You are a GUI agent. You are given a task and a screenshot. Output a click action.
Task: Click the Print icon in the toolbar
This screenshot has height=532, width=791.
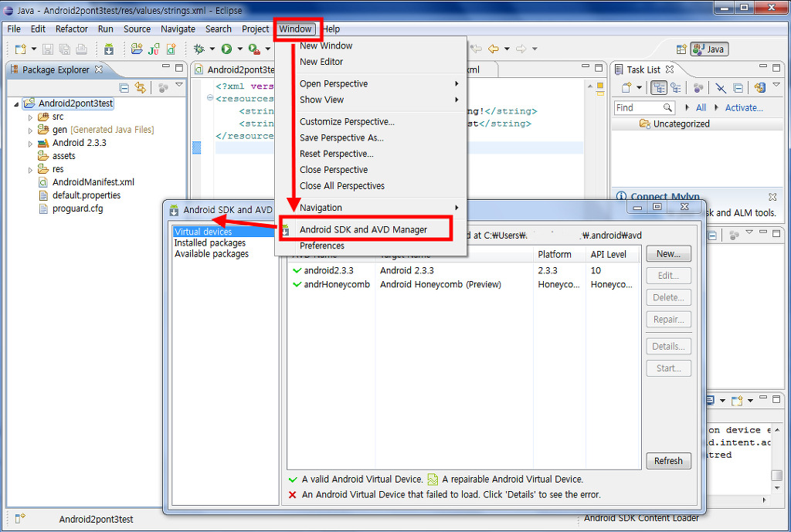[80, 49]
